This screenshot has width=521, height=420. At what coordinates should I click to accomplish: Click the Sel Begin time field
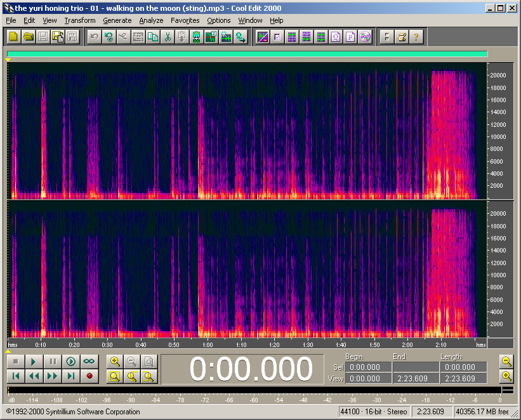point(367,367)
